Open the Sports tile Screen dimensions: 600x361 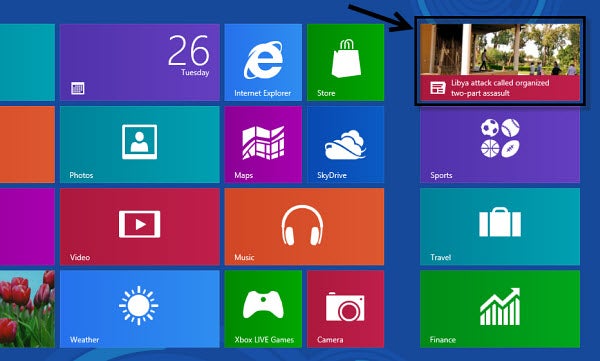500,145
